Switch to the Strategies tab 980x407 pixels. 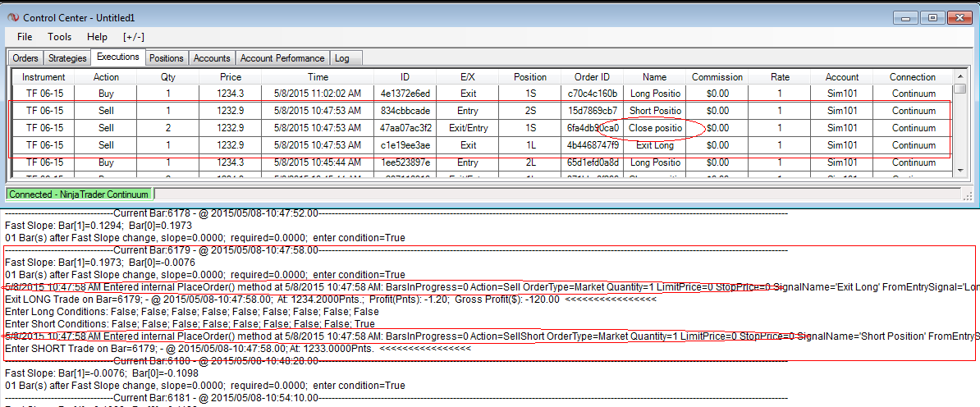67,58
